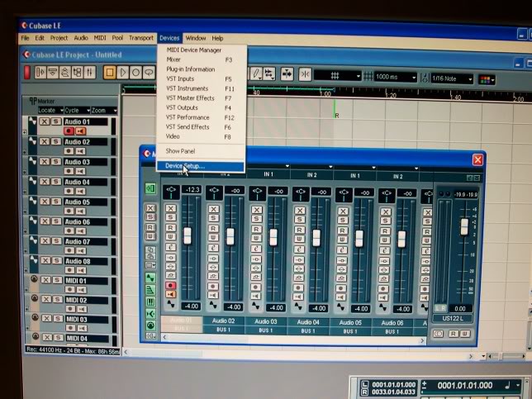Open the 1/16 Note quantize dropdown

click(x=452, y=78)
